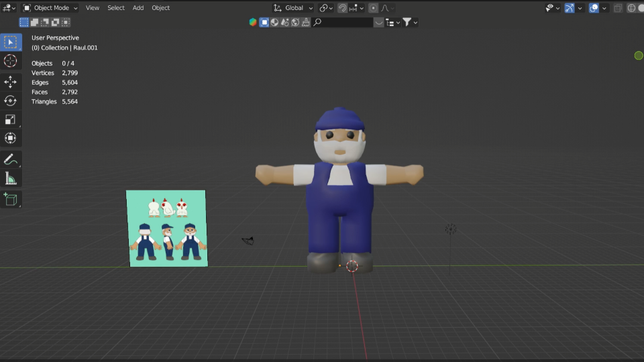Screen dimensions: 644x362
Task: Open the Object Mode dropdown
Action: click(x=50, y=8)
